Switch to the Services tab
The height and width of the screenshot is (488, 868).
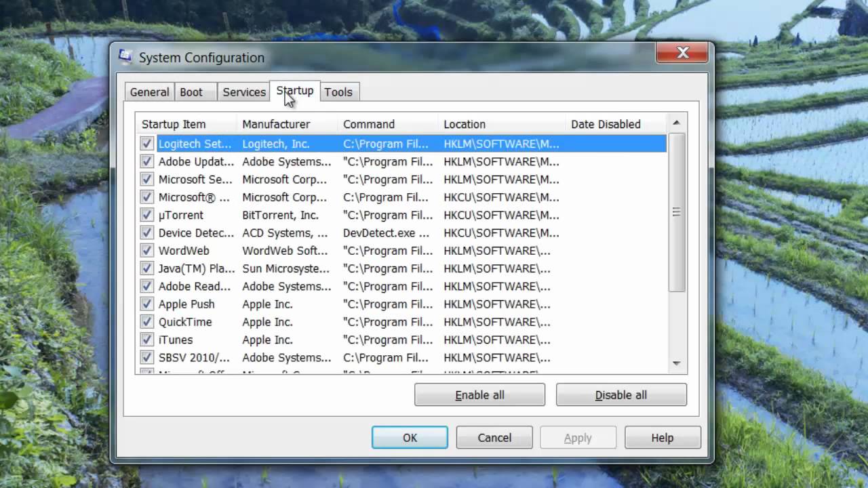pos(244,92)
